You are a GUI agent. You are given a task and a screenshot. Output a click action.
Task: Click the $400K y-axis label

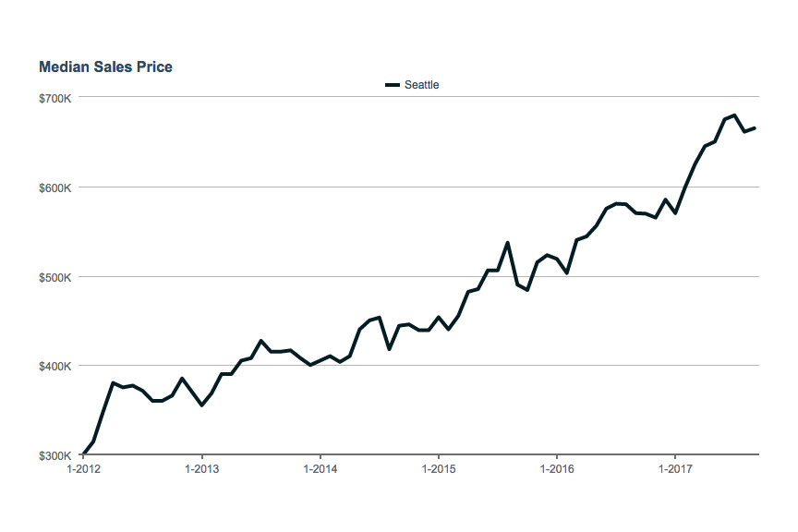pos(56,367)
